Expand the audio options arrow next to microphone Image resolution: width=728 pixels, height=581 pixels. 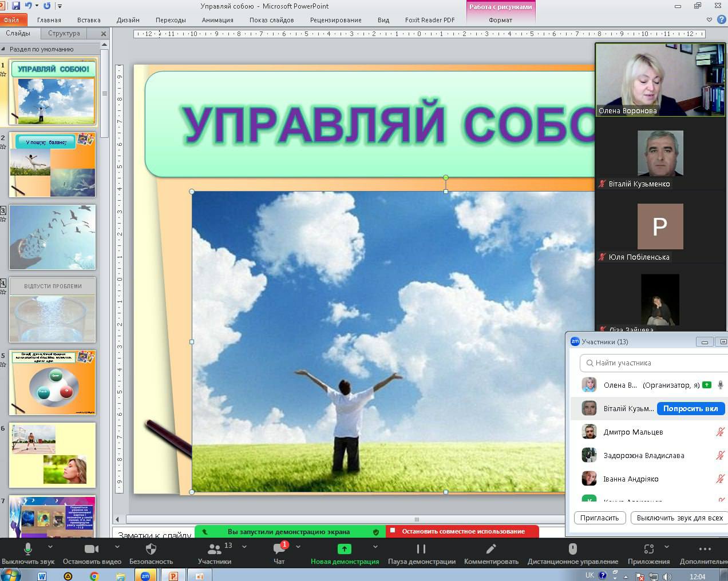pos(53,547)
